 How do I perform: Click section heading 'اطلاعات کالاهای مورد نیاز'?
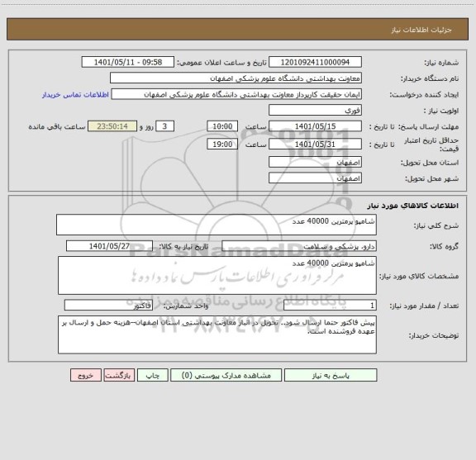(x=413, y=206)
